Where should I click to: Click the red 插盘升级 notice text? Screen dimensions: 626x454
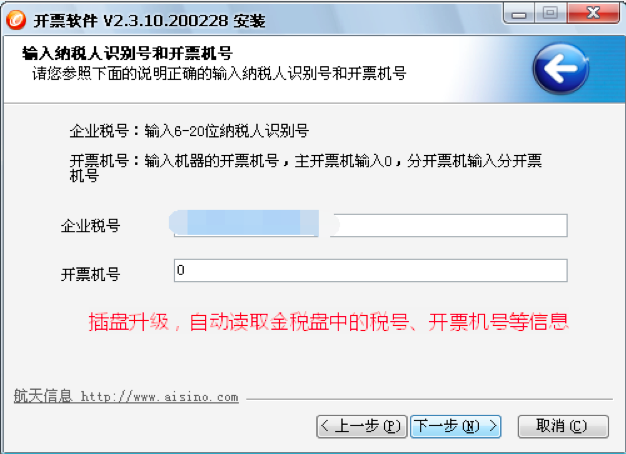[328, 322]
